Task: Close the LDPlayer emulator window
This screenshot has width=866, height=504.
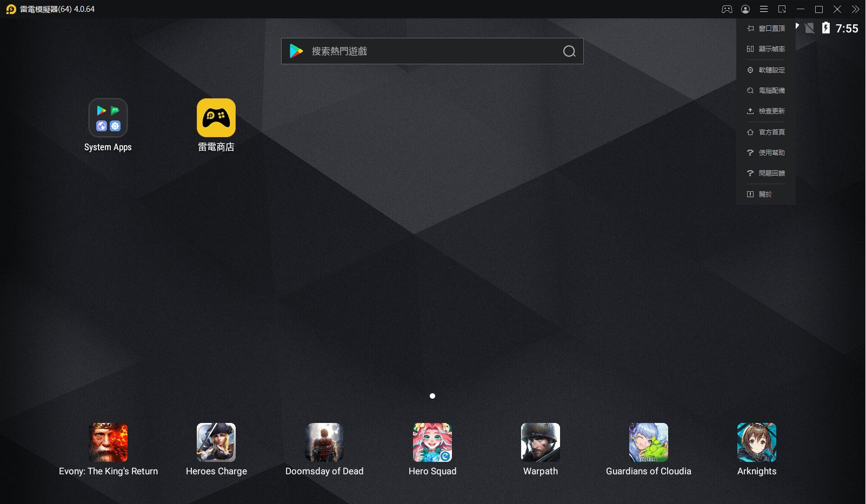Action: click(837, 9)
